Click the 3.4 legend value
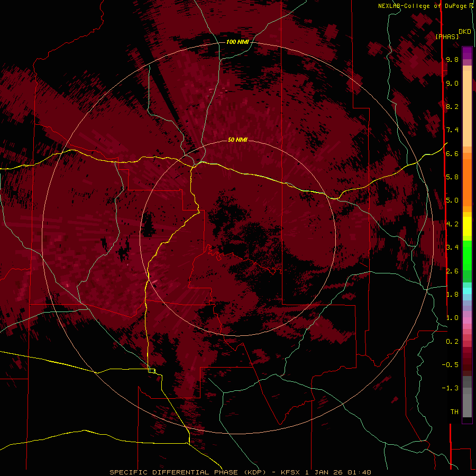 point(452,248)
